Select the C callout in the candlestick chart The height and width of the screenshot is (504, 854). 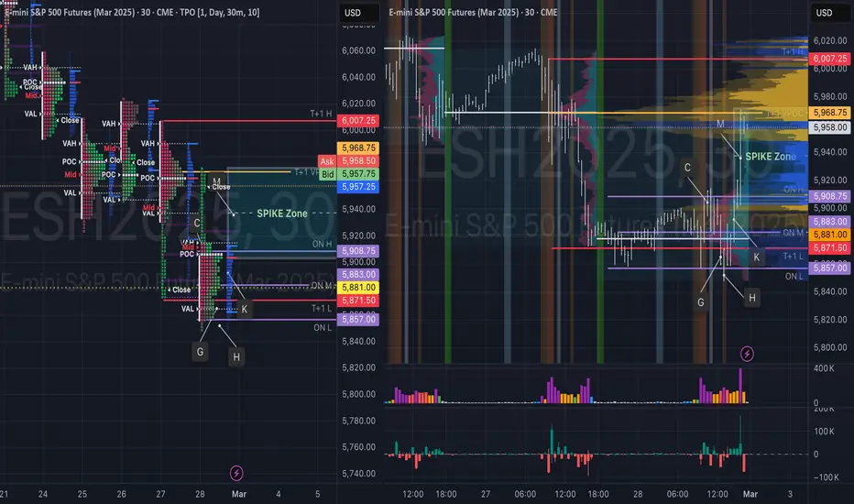pos(687,168)
